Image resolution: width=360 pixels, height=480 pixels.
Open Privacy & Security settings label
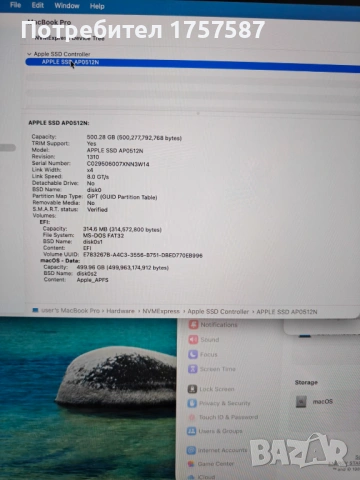click(225, 403)
